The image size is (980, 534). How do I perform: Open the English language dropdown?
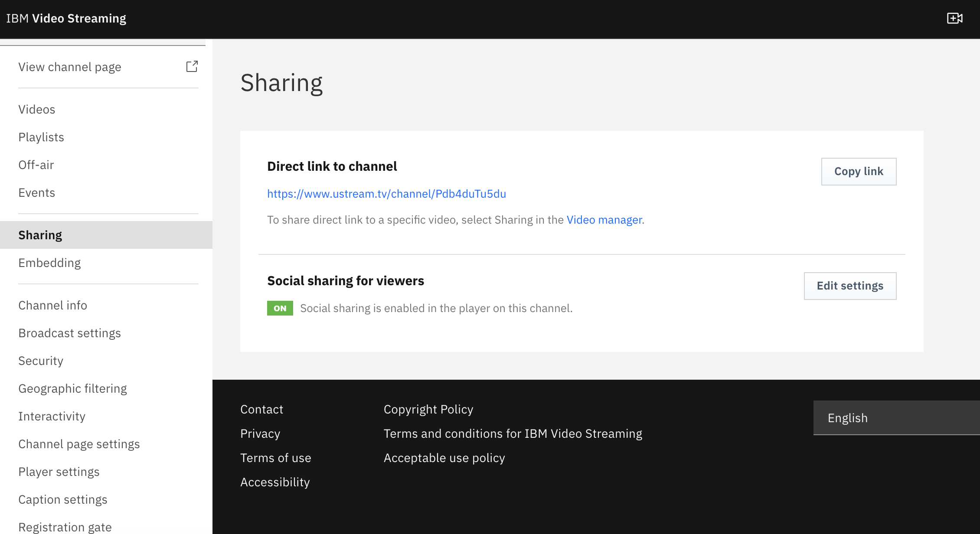point(896,418)
